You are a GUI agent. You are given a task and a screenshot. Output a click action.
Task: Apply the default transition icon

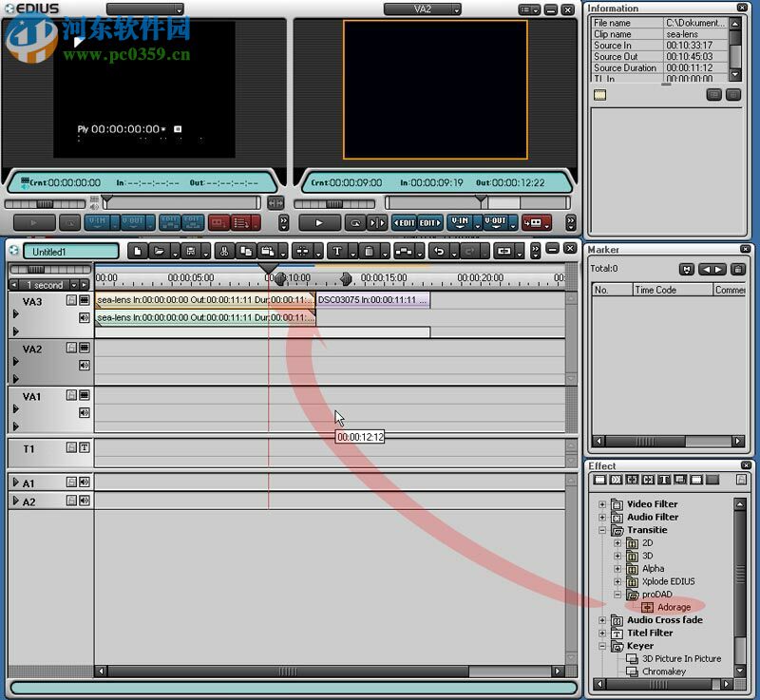(x=404, y=251)
